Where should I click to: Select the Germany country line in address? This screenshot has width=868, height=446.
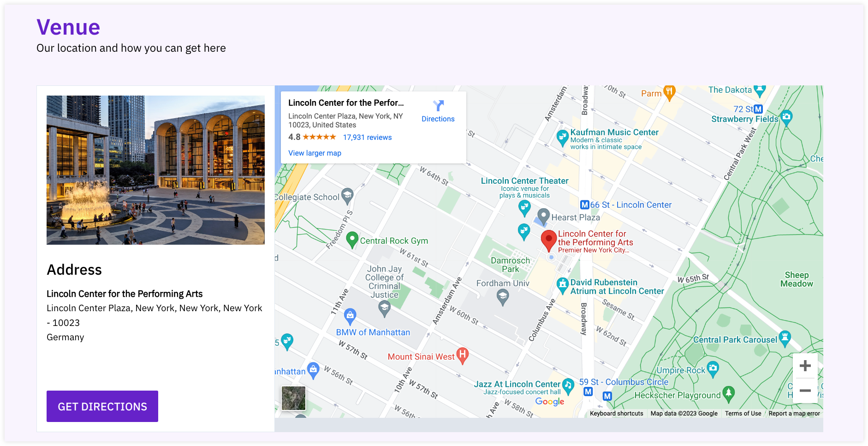click(65, 337)
